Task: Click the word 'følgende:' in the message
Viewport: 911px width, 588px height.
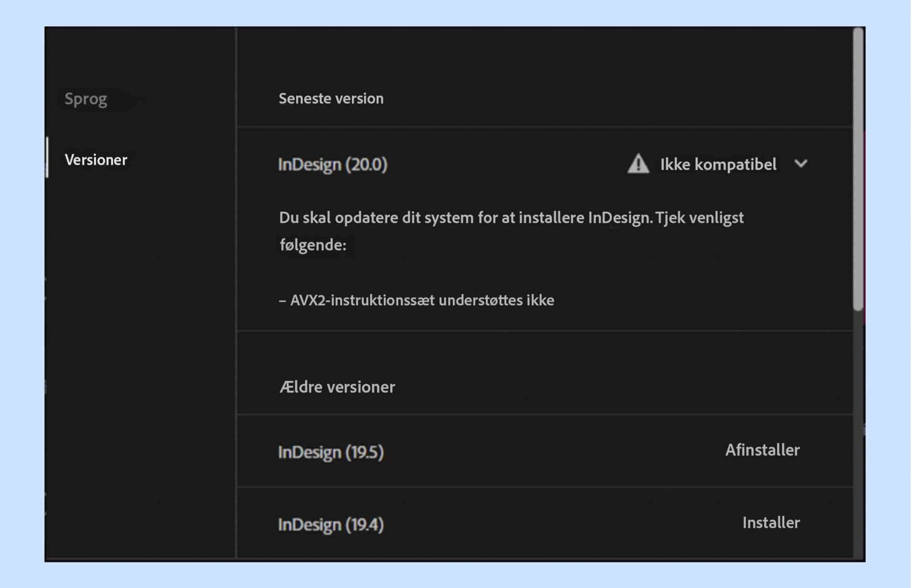Action: [x=313, y=245]
